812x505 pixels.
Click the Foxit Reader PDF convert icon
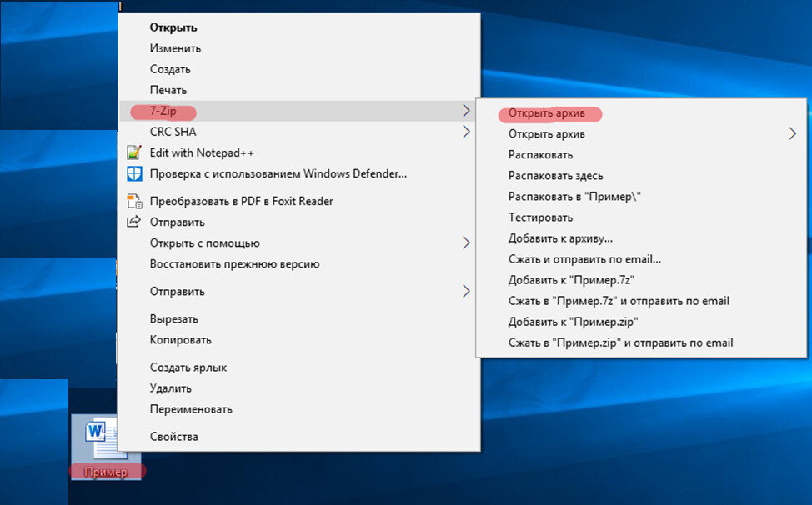tap(134, 201)
